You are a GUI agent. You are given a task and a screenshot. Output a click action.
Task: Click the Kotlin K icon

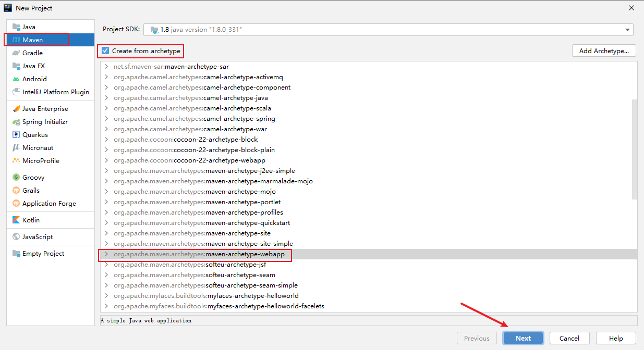(x=16, y=220)
